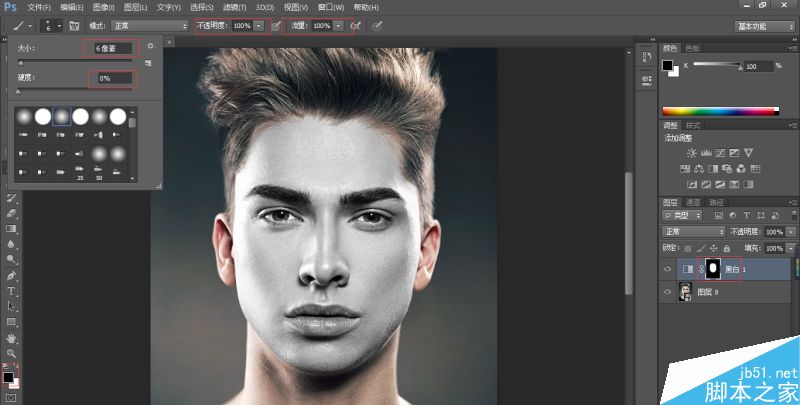Expand the 基本功能 workspace dropdown
The height and width of the screenshot is (405, 800).
click(x=764, y=27)
